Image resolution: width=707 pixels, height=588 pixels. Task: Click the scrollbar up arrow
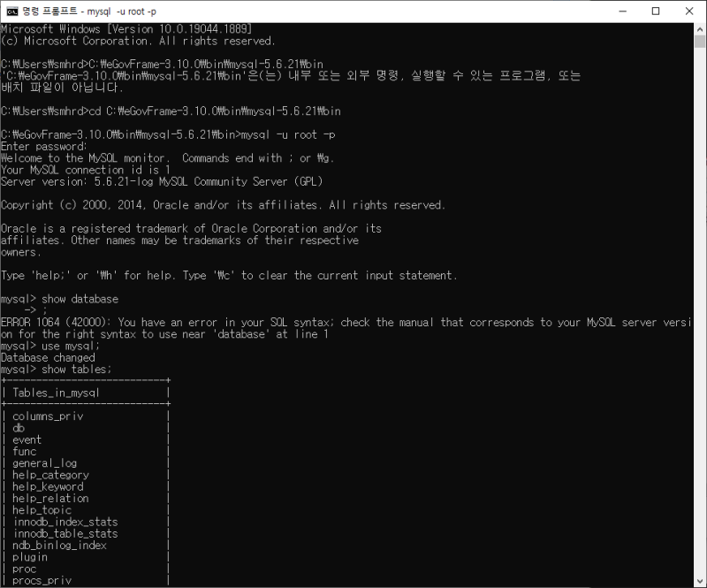pos(700,29)
